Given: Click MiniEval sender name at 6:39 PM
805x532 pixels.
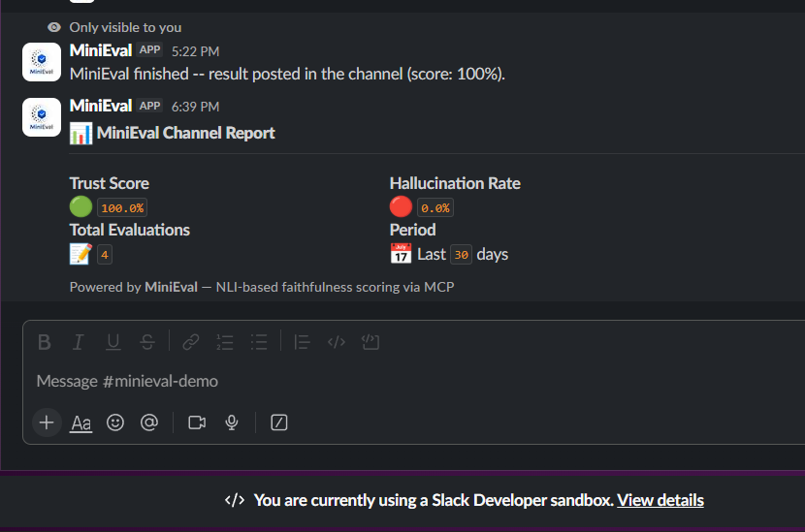Looking at the screenshot, I should coord(101,106).
